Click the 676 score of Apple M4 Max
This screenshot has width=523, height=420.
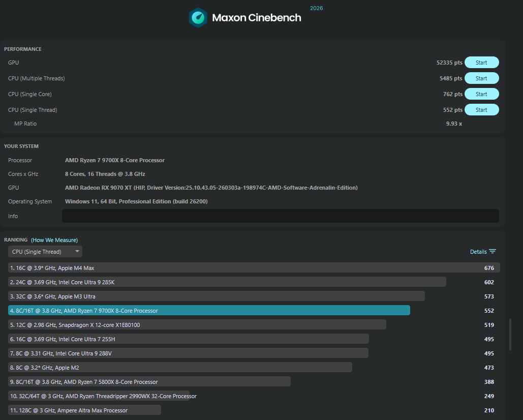tap(489, 268)
